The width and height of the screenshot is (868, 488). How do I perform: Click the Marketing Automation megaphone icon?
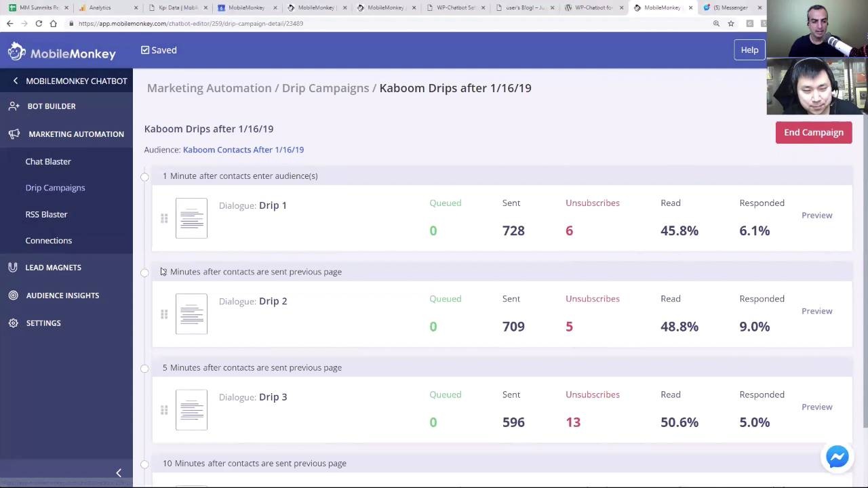pos(14,134)
